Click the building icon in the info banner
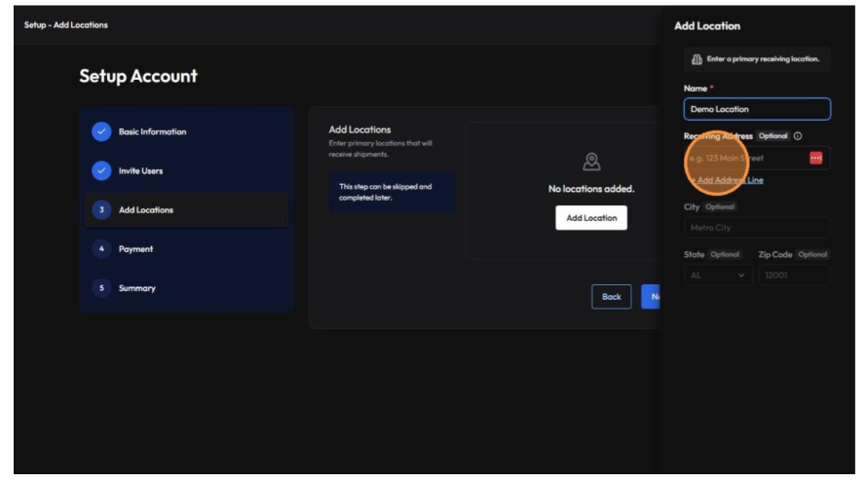This screenshot has width=868, height=482. 697,59
